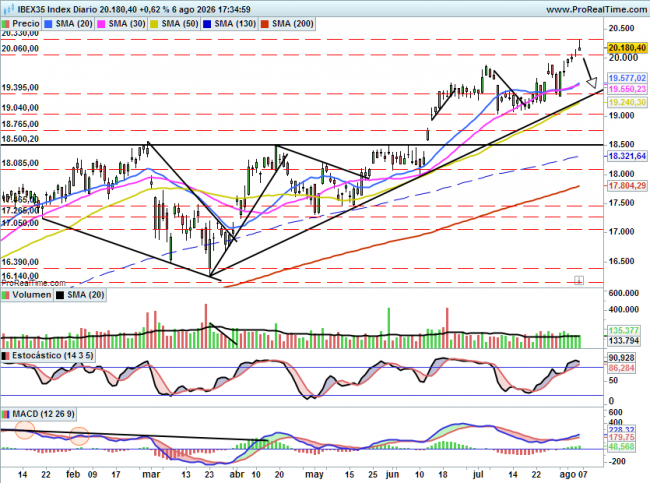
Task: Click the 18.500,20 horizontal line label
Action: (x=20, y=139)
